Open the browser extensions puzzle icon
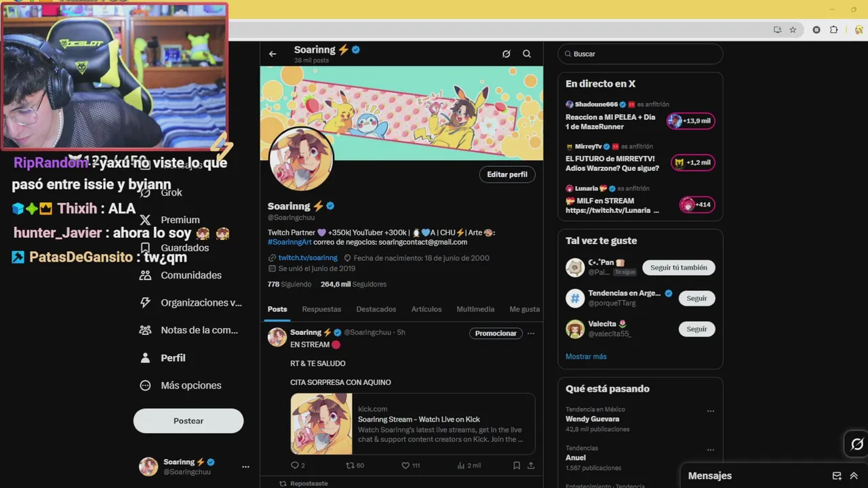This screenshot has height=488, width=868. pyautogui.click(x=834, y=30)
